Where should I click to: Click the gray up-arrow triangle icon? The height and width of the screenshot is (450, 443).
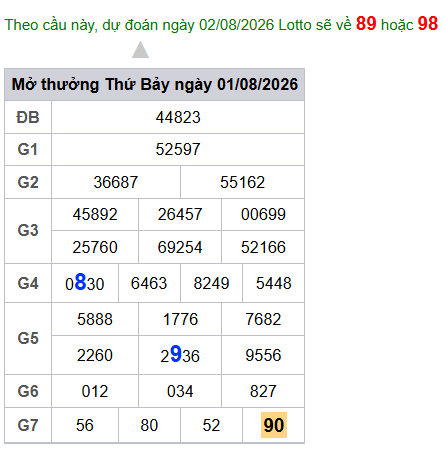(x=140, y=50)
